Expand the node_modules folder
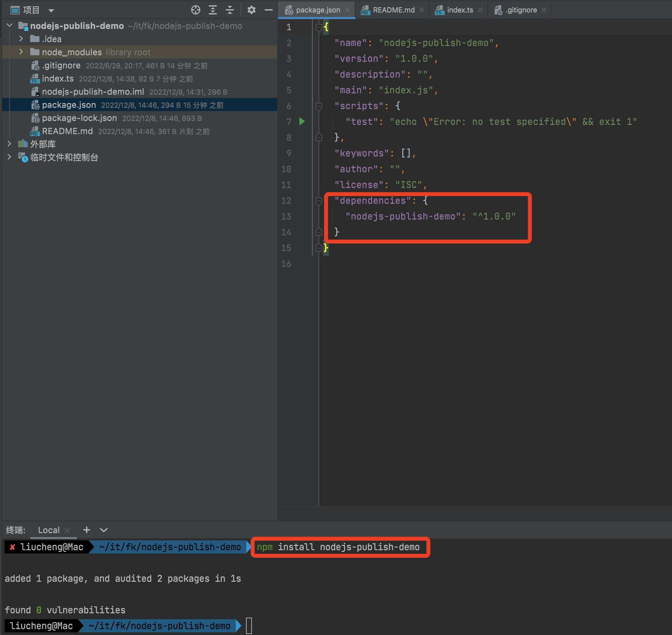The image size is (672, 635). click(x=21, y=52)
